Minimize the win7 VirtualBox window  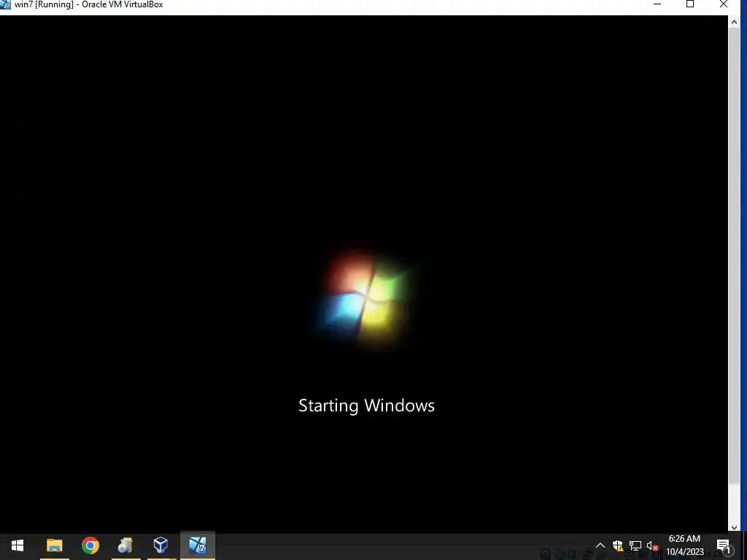click(657, 4)
